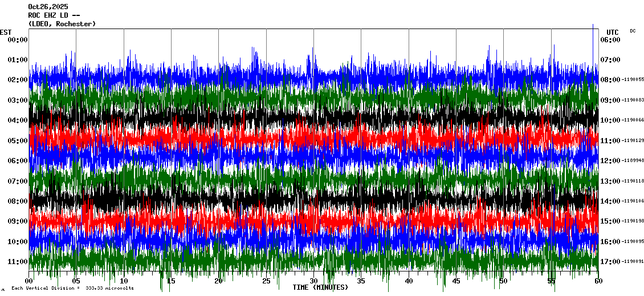
Task: Select the EST time label "05:00"
Action: [18, 141]
